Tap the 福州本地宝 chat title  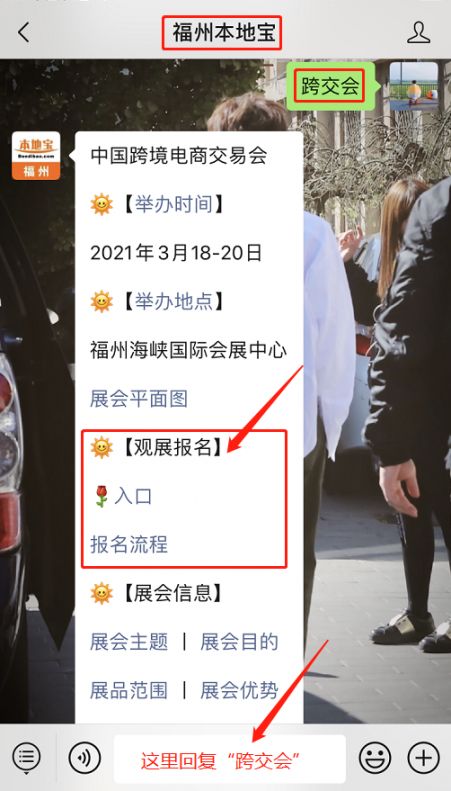(x=222, y=33)
